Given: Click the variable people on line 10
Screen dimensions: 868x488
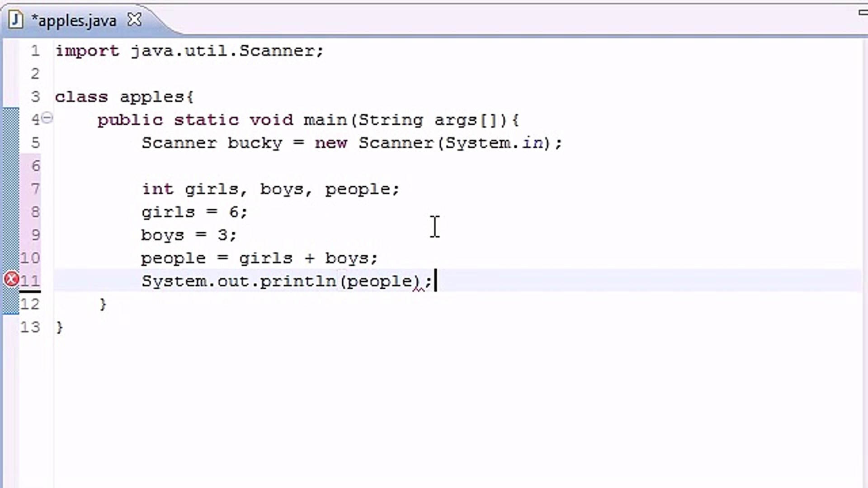Looking at the screenshot, I should pos(173,258).
